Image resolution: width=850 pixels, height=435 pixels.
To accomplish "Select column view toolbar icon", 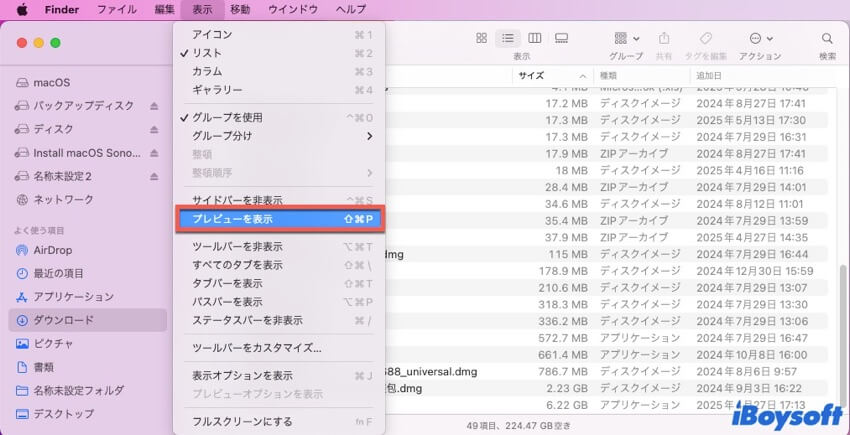I will pyautogui.click(x=535, y=38).
